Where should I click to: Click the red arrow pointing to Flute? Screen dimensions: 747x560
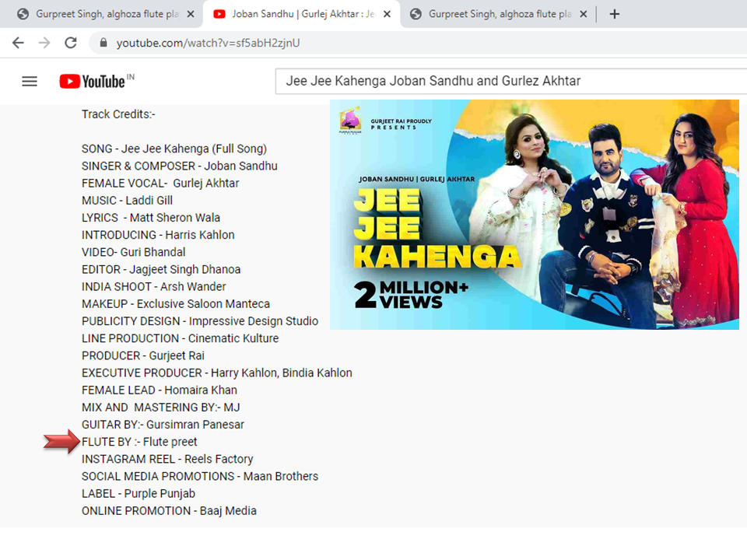(61, 442)
